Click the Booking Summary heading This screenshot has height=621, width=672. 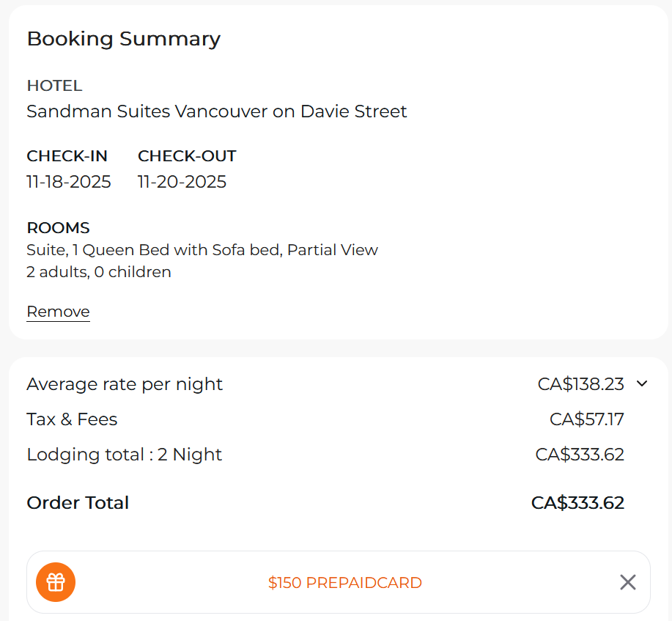pos(123,39)
